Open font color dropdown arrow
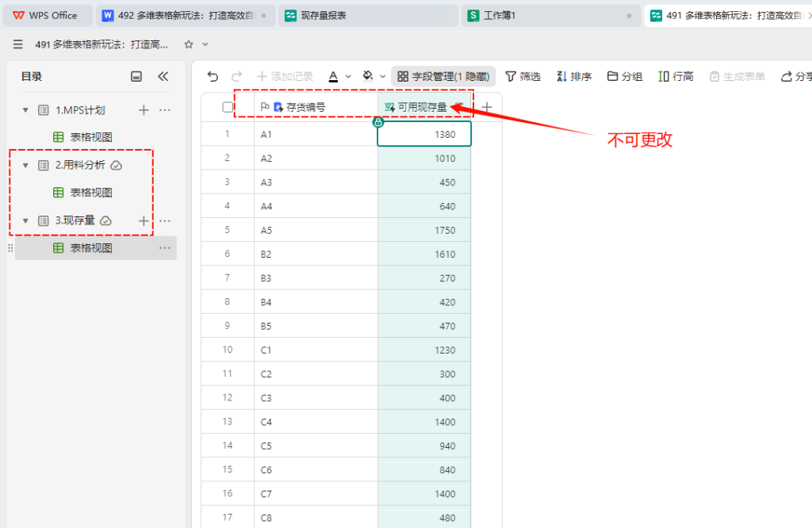Image resolution: width=812 pixels, height=528 pixels. click(349, 77)
